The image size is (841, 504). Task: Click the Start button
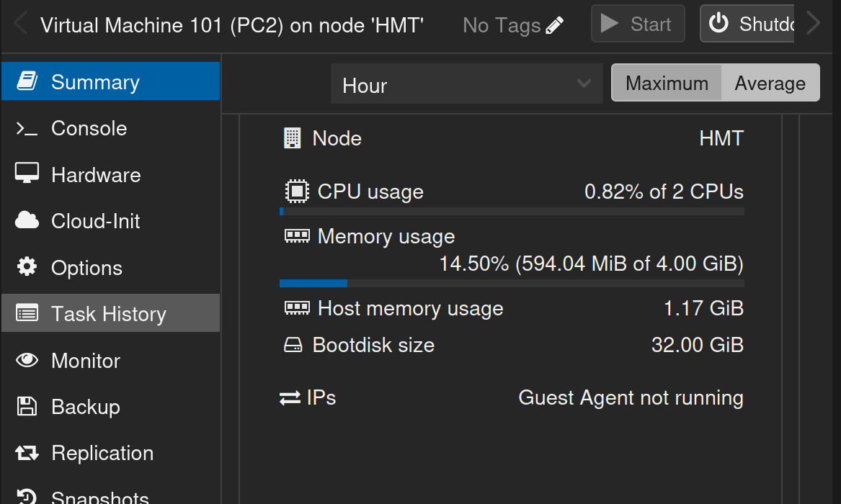coord(638,24)
